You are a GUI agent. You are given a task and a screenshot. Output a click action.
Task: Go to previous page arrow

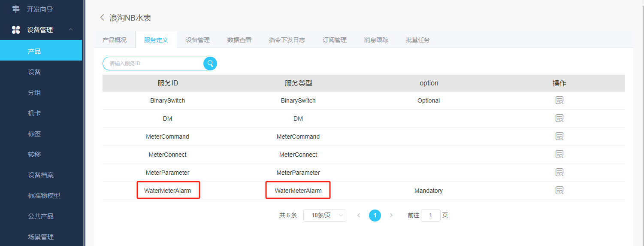359,216
